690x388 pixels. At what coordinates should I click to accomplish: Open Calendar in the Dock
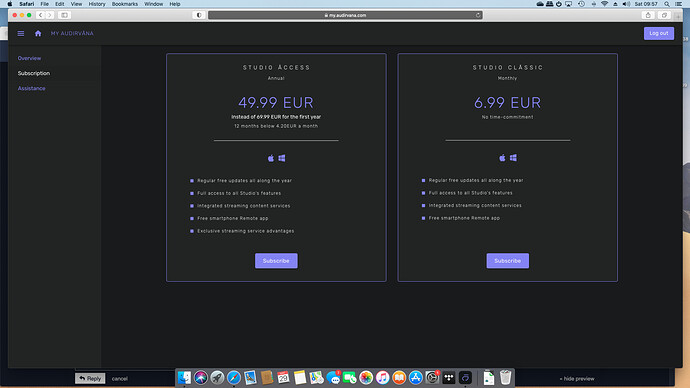tap(283, 377)
